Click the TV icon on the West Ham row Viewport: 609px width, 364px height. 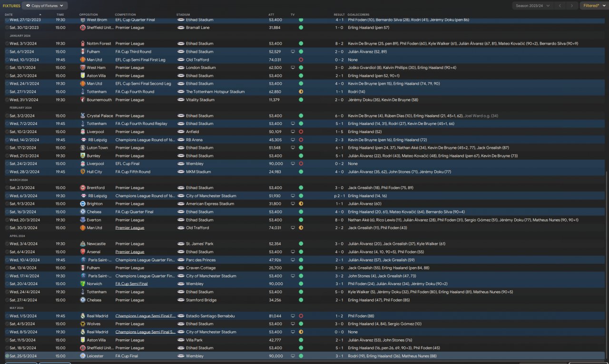tap(293, 67)
